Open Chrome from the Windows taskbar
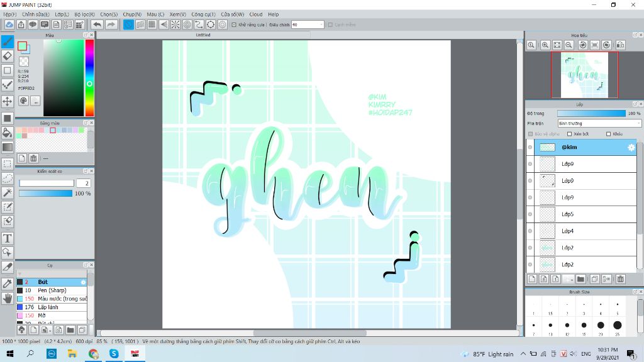The width and height of the screenshot is (644, 362). point(93,354)
